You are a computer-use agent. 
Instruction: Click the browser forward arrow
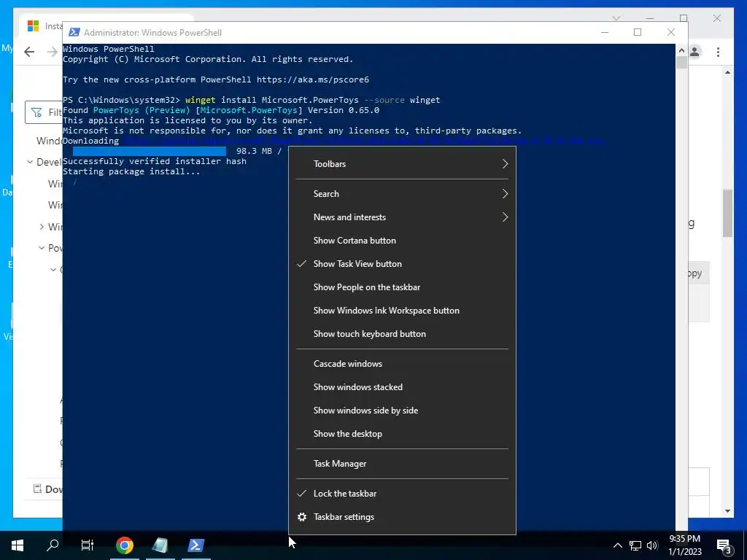pos(52,52)
